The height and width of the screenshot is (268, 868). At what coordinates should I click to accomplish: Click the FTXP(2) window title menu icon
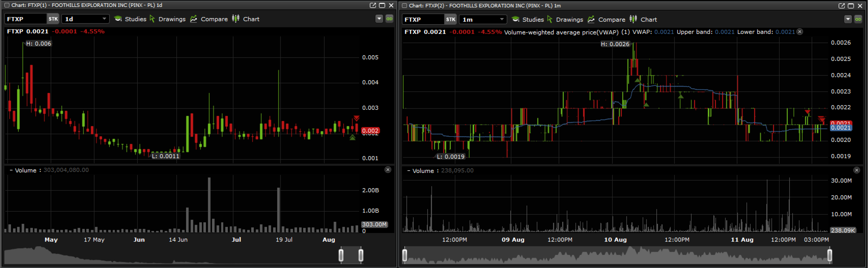[404, 5]
